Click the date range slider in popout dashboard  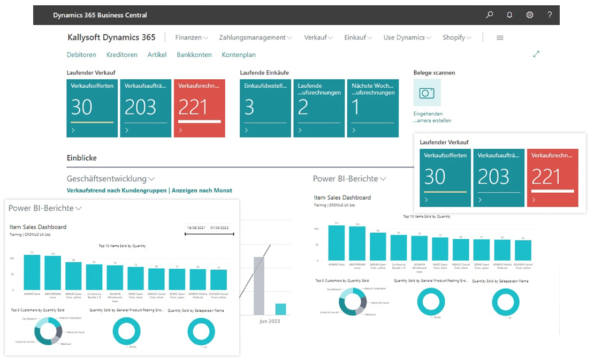pyautogui.click(x=209, y=234)
